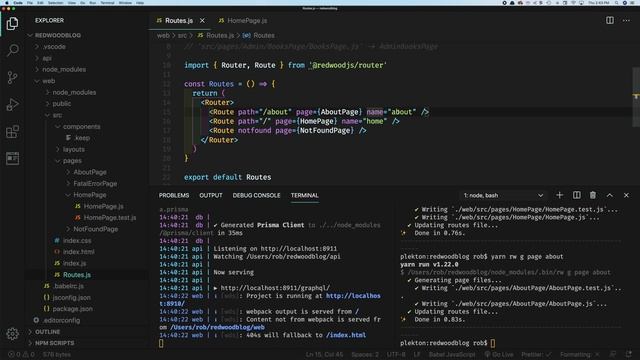Select the .keep file in components
This screenshot has height=360, width=640.
(x=82, y=138)
